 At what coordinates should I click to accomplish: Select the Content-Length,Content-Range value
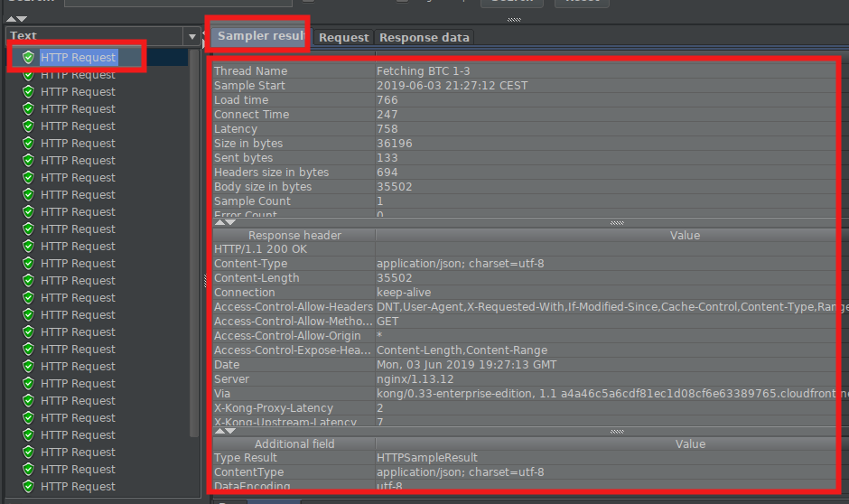click(x=462, y=350)
